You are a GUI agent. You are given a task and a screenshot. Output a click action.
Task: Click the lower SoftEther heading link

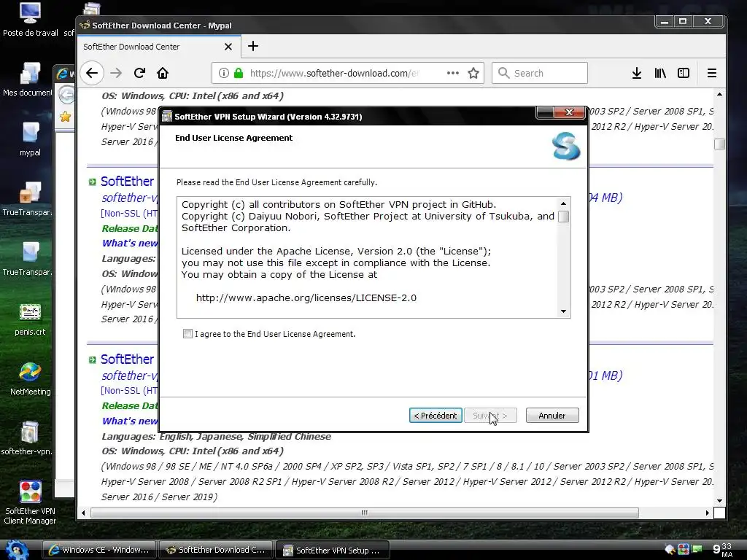pyautogui.click(x=127, y=359)
